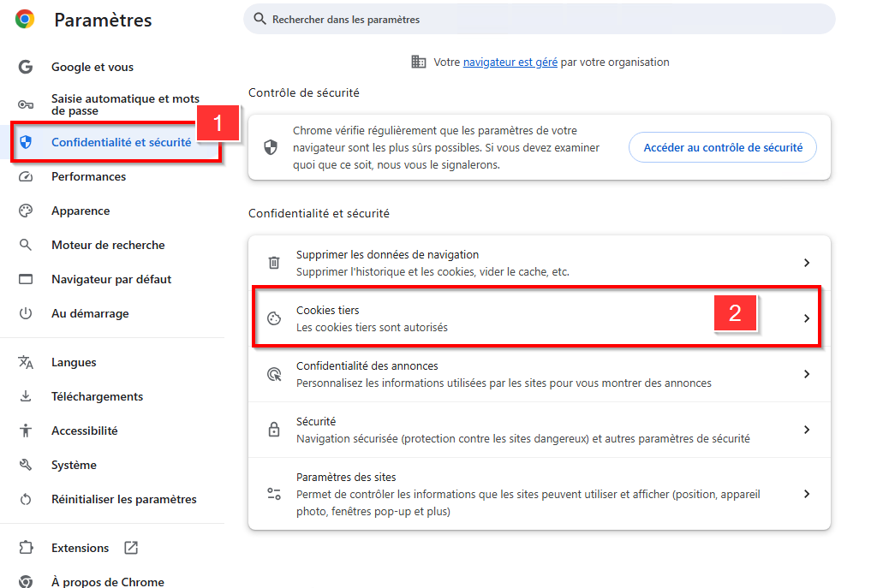Select Téléchargements in the sidebar
Image resolution: width=877 pixels, height=588 pixels.
[97, 396]
